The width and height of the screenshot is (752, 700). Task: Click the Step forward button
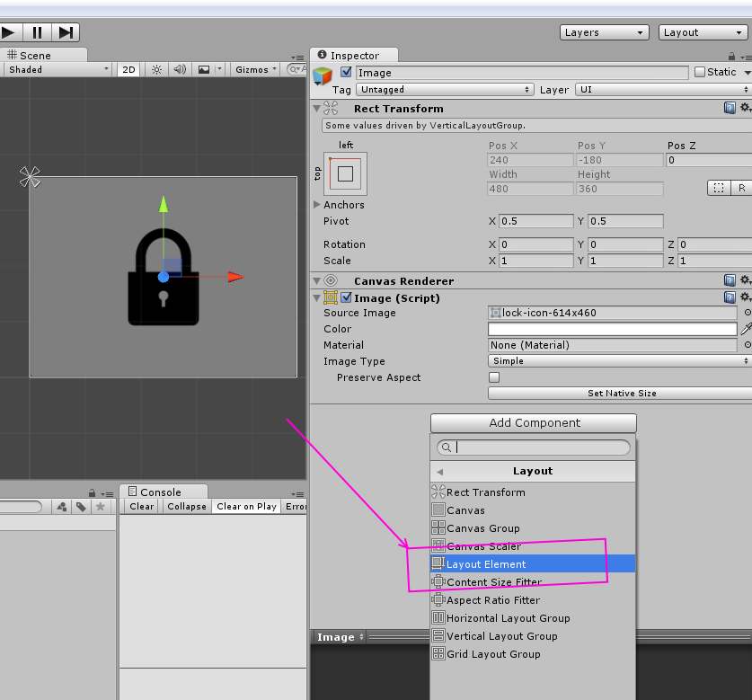(x=66, y=32)
